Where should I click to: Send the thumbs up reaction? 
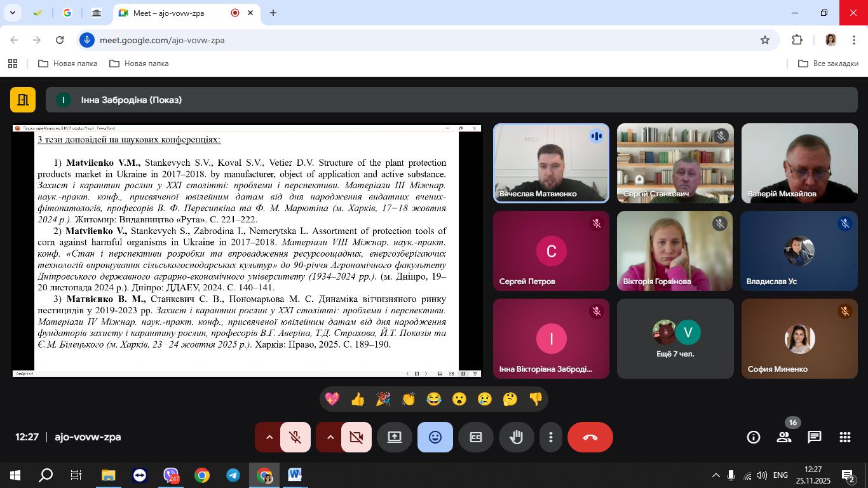358,399
